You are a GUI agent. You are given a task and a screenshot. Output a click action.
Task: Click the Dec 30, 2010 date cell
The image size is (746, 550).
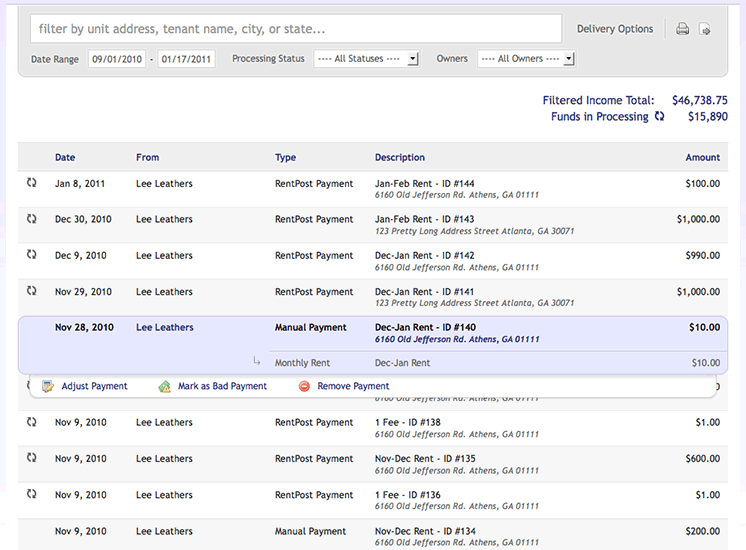pyautogui.click(x=83, y=219)
